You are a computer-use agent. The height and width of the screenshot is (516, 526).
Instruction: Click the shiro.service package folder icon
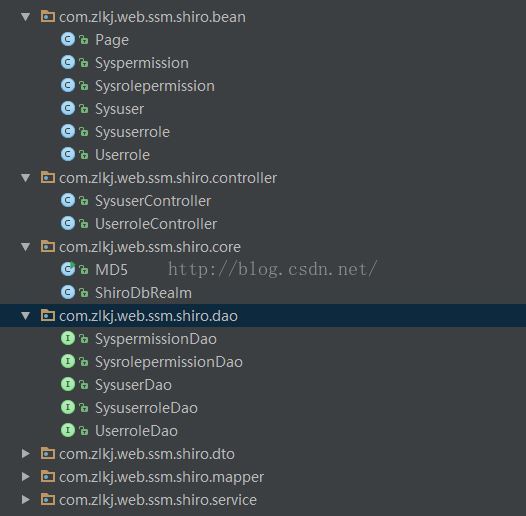click(48, 499)
